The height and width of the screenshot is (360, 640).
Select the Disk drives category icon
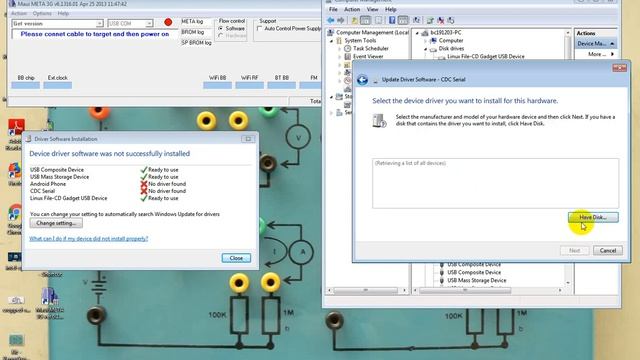tap(433, 49)
